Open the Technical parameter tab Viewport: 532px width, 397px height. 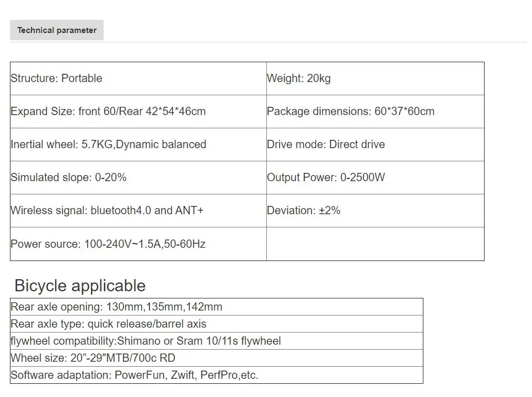point(57,30)
